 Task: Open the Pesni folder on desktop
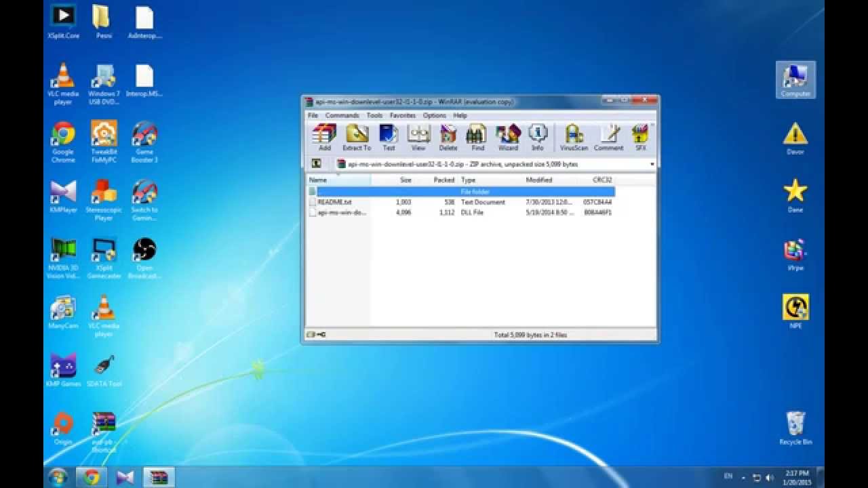(104, 22)
